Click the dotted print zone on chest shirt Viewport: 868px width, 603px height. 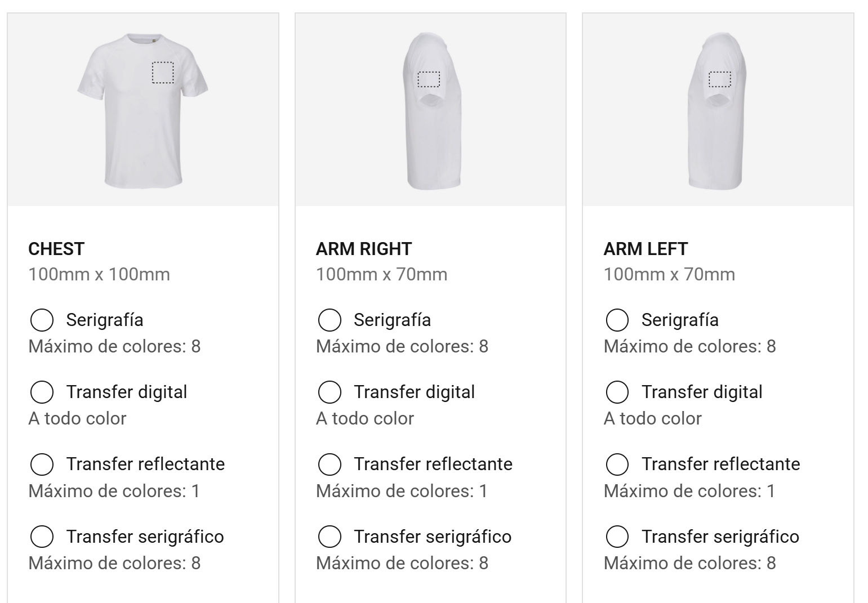(162, 72)
